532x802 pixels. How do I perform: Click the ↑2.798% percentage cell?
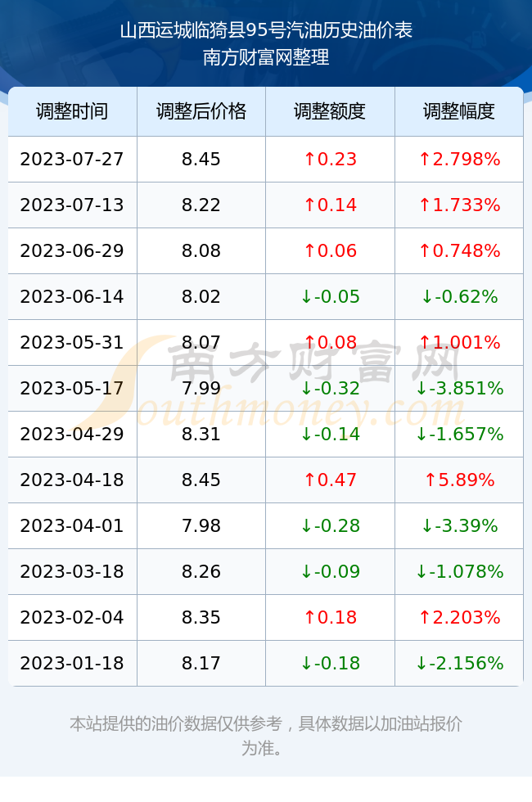tap(459, 159)
